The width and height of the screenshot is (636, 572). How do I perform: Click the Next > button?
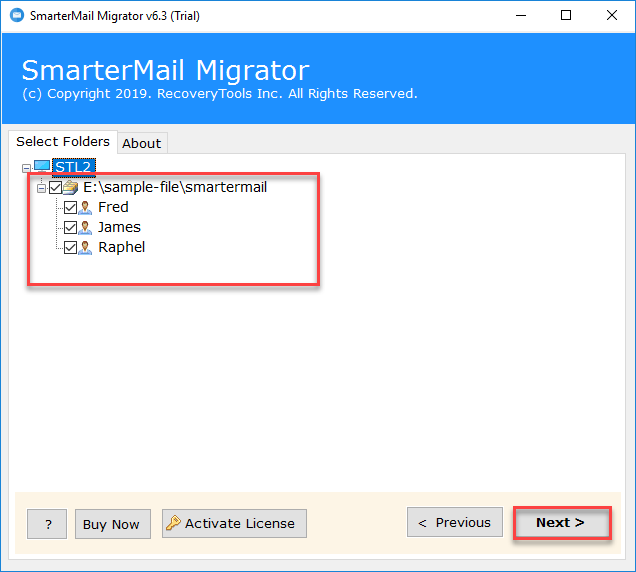562,523
